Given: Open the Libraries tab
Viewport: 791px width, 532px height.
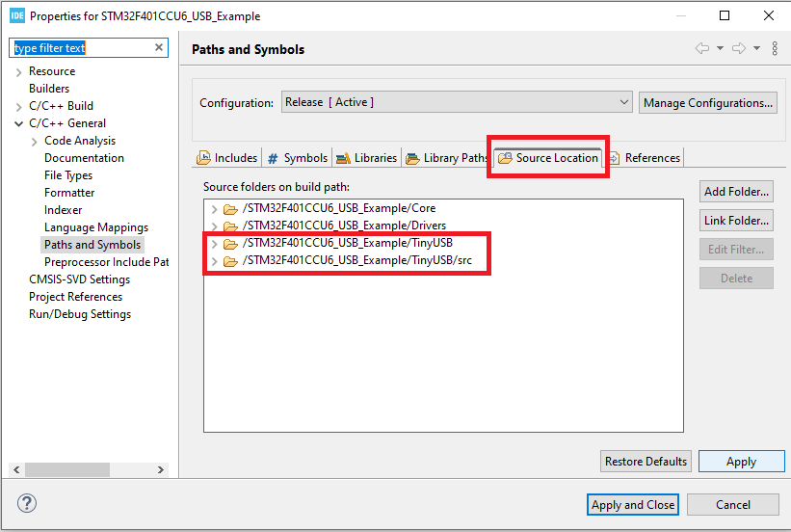Looking at the screenshot, I should point(366,158).
